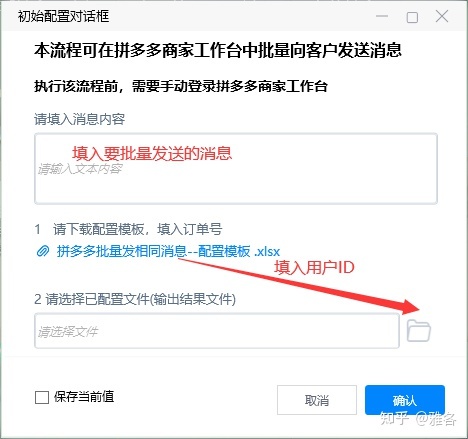Confirm the dialog with 确认

405,400
